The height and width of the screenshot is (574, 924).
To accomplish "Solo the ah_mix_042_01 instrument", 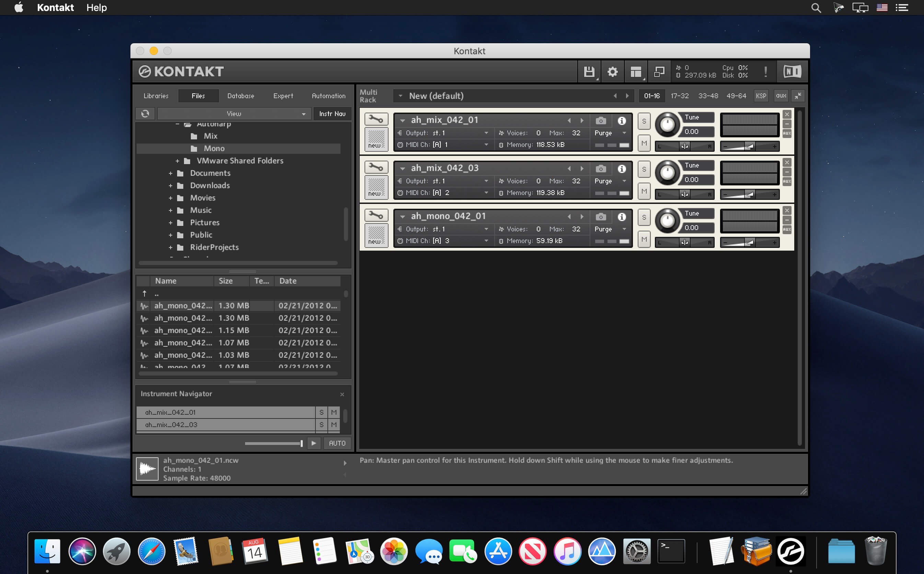I will tap(644, 122).
